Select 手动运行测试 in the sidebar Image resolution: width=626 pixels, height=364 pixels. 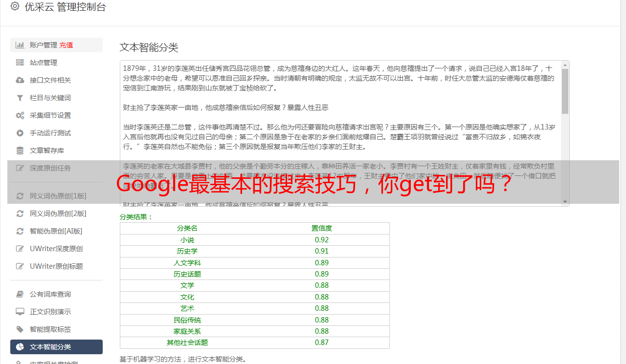56,133
